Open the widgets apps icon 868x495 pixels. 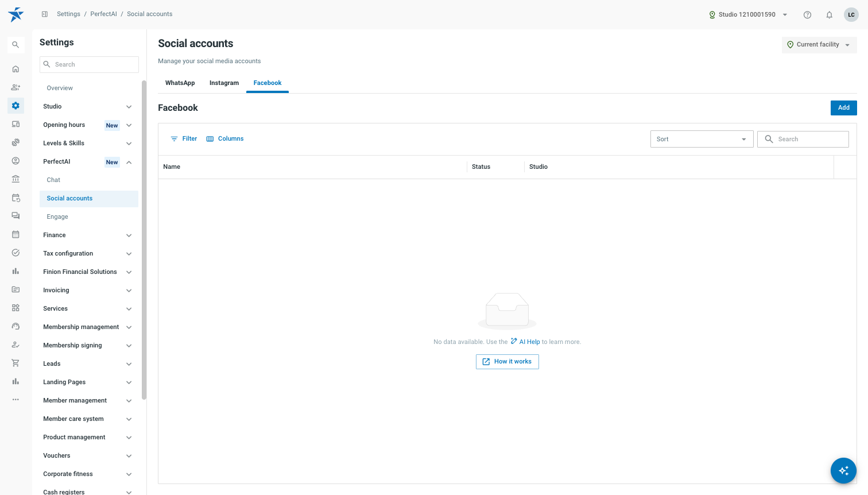coord(15,308)
